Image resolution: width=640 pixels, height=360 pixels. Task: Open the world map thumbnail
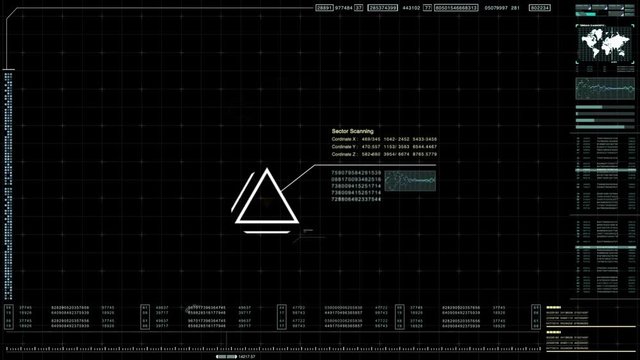click(605, 44)
